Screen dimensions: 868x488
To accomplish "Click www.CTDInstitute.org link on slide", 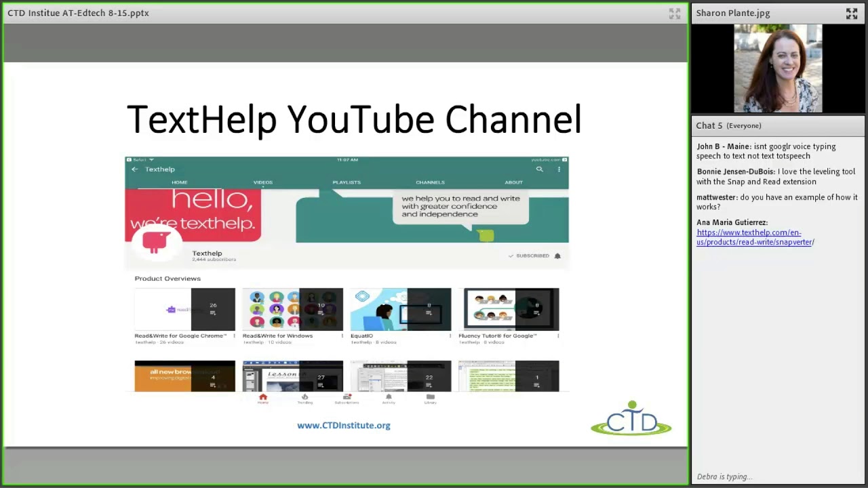I will 344,426.
